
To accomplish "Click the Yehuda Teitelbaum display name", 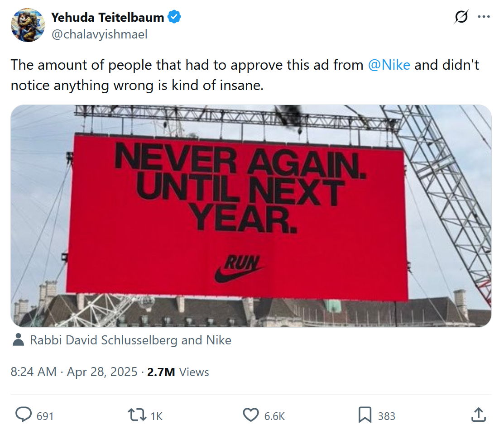I will (x=107, y=18).
